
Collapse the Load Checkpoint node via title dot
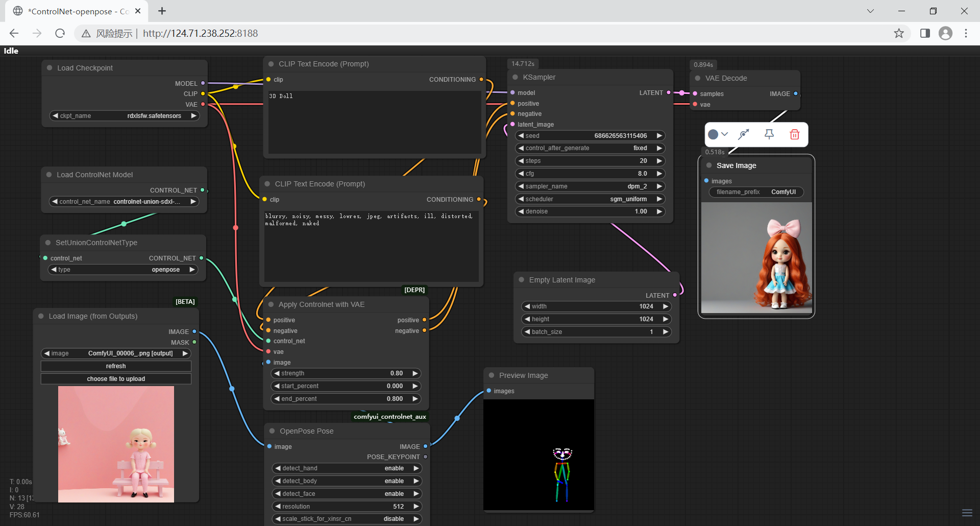(x=50, y=68)
